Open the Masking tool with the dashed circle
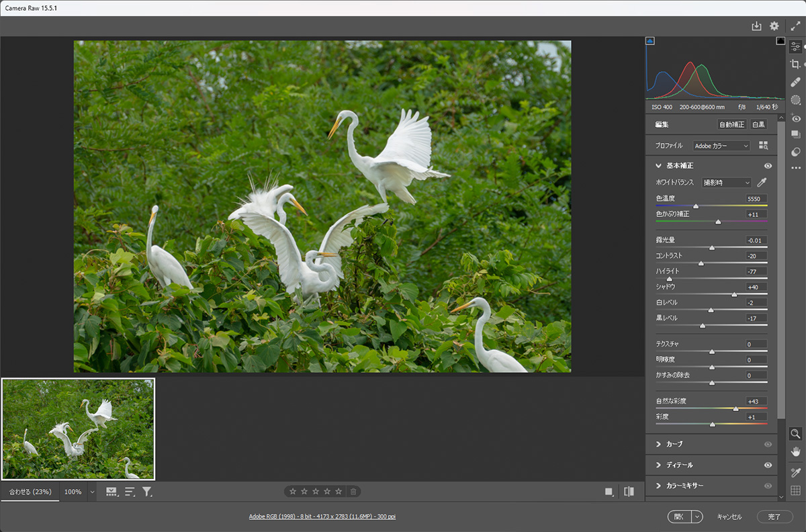 point(796,100)
